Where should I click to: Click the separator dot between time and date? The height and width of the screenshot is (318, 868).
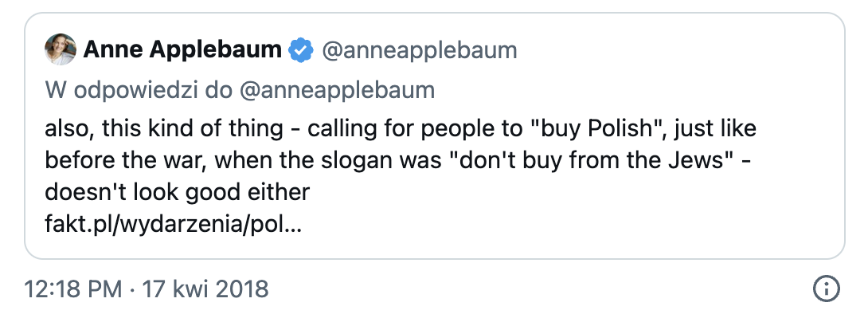(132, 290)
